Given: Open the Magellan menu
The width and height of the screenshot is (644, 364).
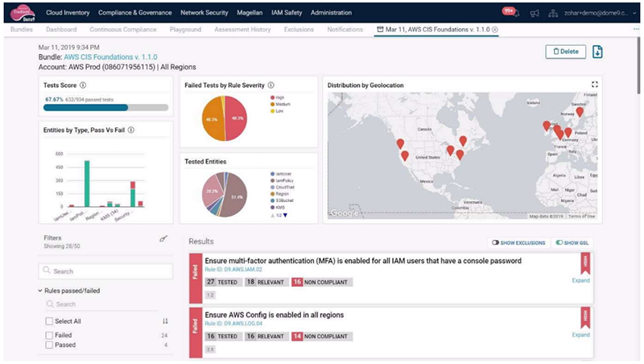Looking at the screenshot, I should (x=250, y=13).
